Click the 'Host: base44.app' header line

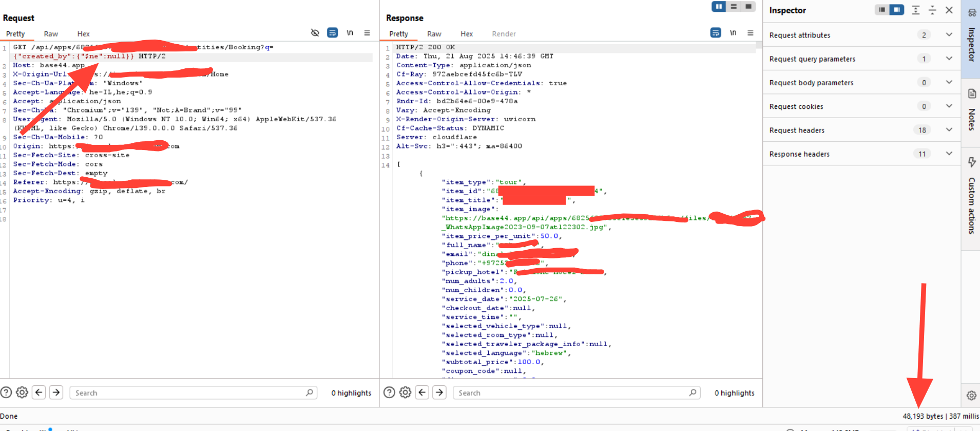[x=49, y=65]
